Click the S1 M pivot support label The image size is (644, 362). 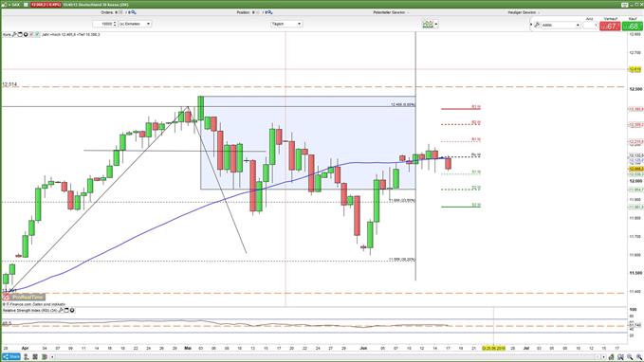[x=475, y=172]
